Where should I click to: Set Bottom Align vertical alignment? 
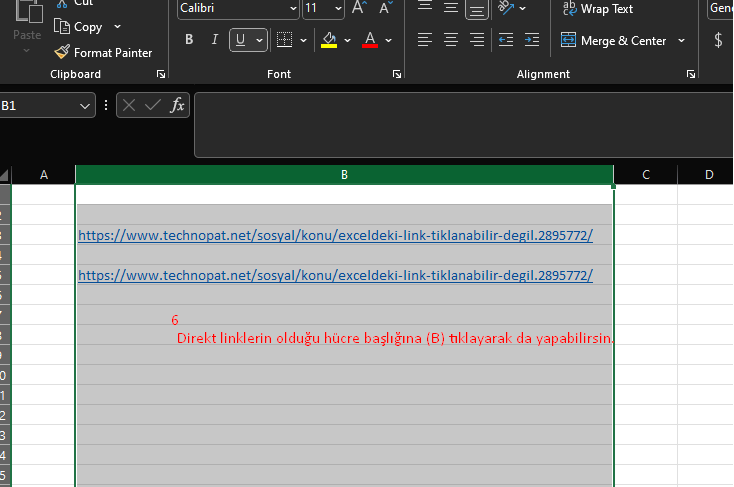pos(477,8)
